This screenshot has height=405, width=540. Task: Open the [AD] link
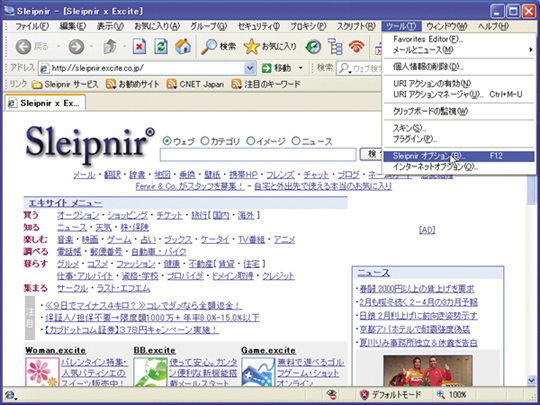pyautogui.click(x=427, y=230)
